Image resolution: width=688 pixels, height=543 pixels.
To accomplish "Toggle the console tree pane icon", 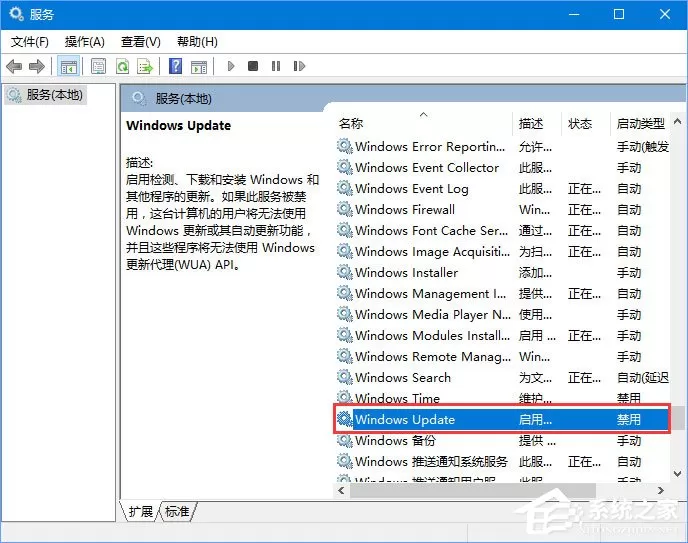I will [x=69, y=67].
